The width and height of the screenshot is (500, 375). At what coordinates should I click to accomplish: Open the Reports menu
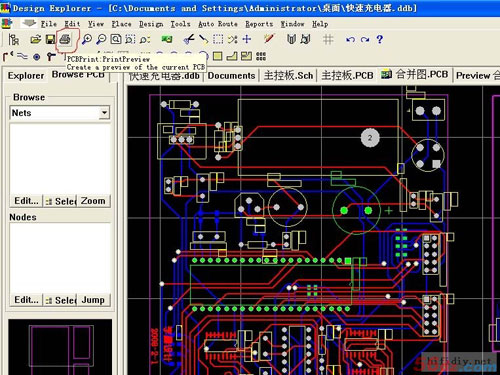tap(259, 24)
